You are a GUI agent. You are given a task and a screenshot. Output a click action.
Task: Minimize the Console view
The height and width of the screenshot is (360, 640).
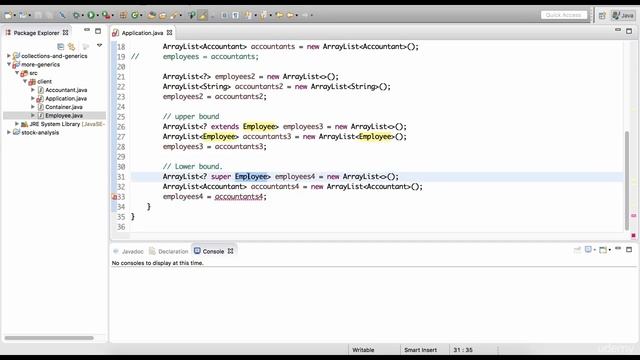click(618, 248)
